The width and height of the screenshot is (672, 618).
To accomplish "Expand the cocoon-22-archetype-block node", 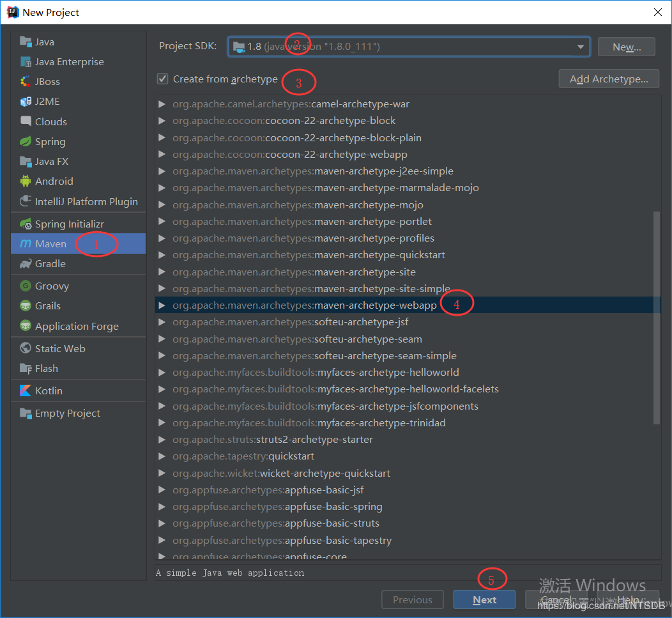I will coord(162,121).
